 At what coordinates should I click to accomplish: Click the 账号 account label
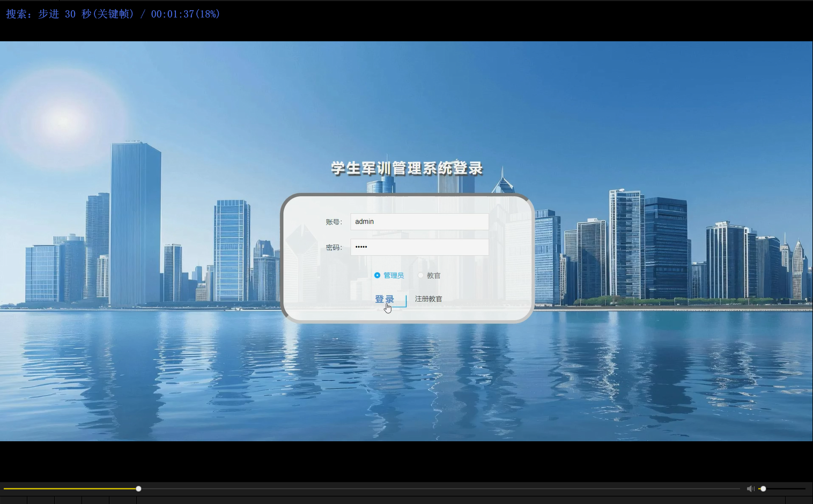point(334,221)
